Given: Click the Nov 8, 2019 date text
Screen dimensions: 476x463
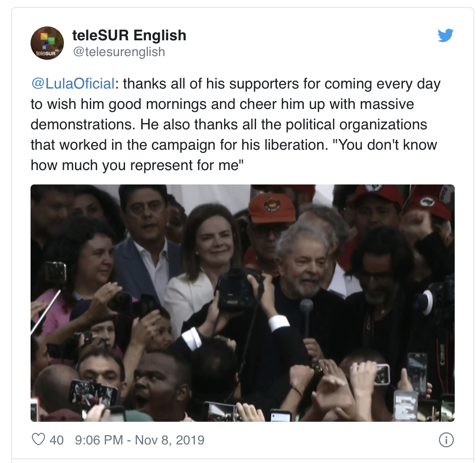Looking at the screenshot, I should coord(169,440).
